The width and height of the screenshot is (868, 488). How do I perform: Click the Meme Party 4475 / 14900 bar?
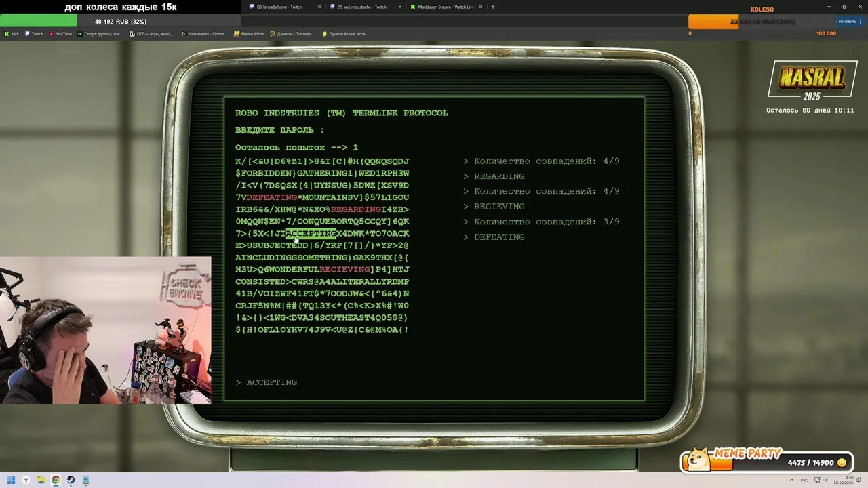click(766, 462)
